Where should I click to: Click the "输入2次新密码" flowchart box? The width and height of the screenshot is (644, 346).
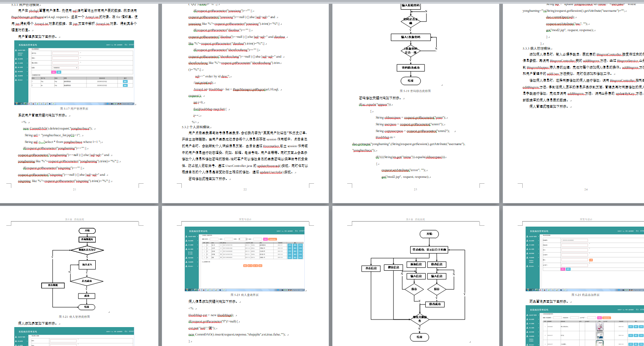click(411, 37)
